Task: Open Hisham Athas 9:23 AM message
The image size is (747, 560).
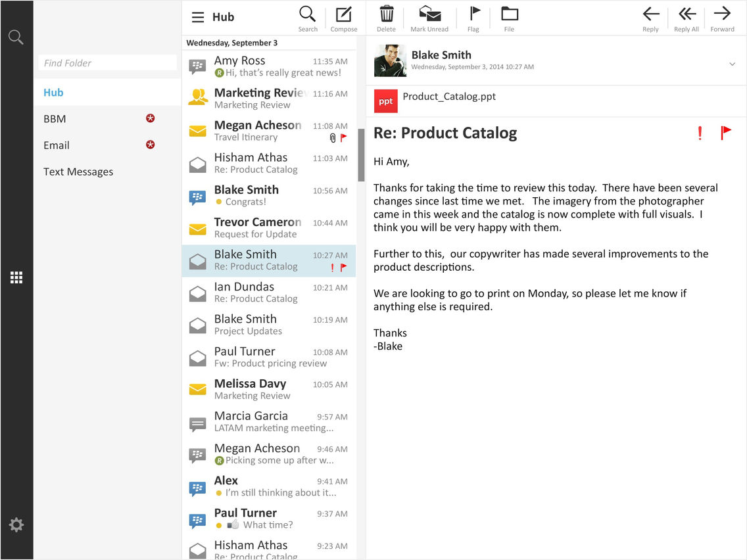Action: coord(269,548)
